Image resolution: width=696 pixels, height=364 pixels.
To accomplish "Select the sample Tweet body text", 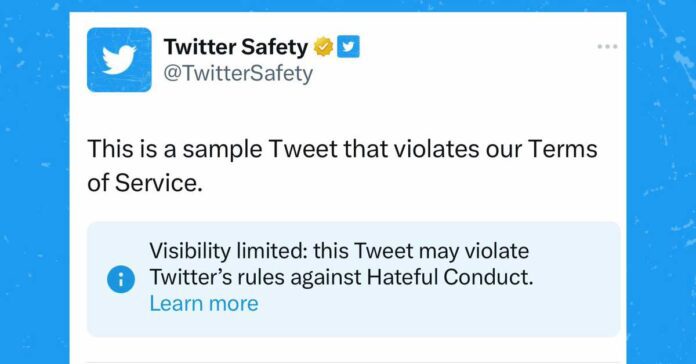I will [342, 165].
